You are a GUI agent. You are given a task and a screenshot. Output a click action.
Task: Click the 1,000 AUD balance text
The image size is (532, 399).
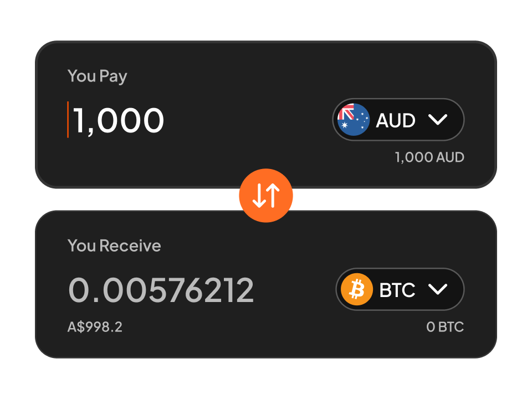coord(429,157)
